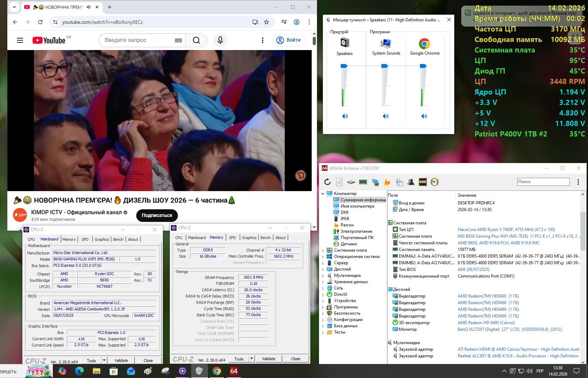Viewport: 588px width, 378px height.
Task: Click the AIDA64 gauge toolbar icon
Action: pyautogui.click(x=435, y=182)
